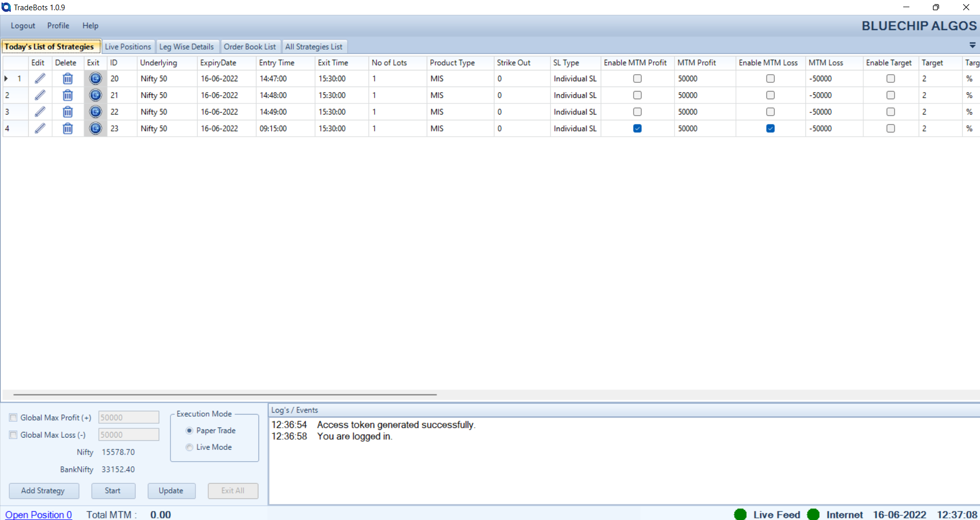Click the Exit All button
This screenshot has height=520, width=980.
pos(233,490)
